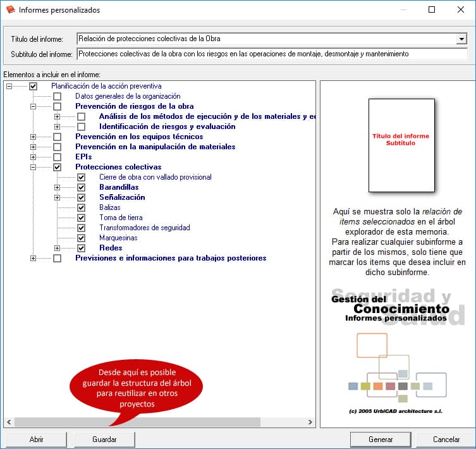This screenshot has height=449, width=476.
Task: Tick the Análisis de los métodos checkbox
Action: click(81, 116)
